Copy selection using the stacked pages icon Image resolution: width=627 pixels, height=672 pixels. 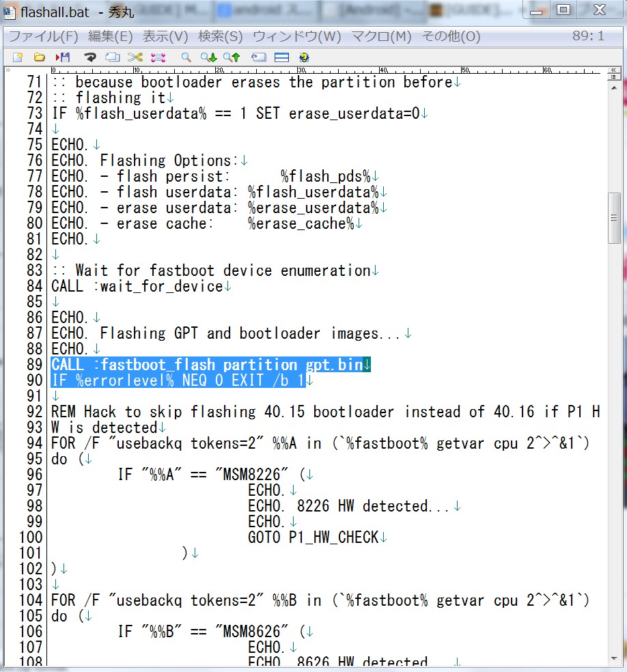pos(113,57)
